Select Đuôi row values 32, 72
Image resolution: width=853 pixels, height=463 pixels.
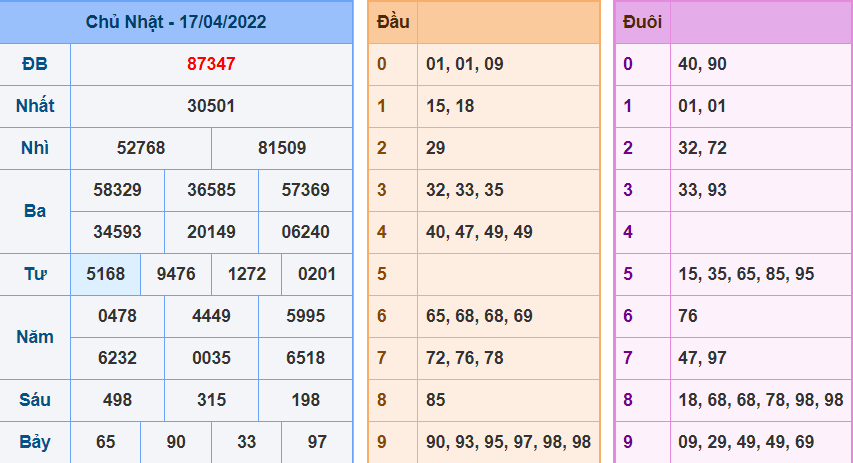pos(702,148)
